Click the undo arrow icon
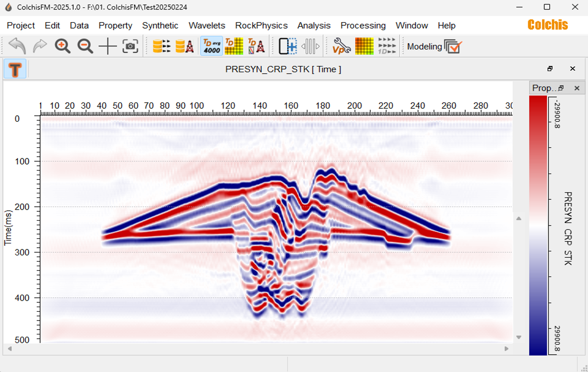Viewport: 588px width, 372px height. tap(17, 46)
